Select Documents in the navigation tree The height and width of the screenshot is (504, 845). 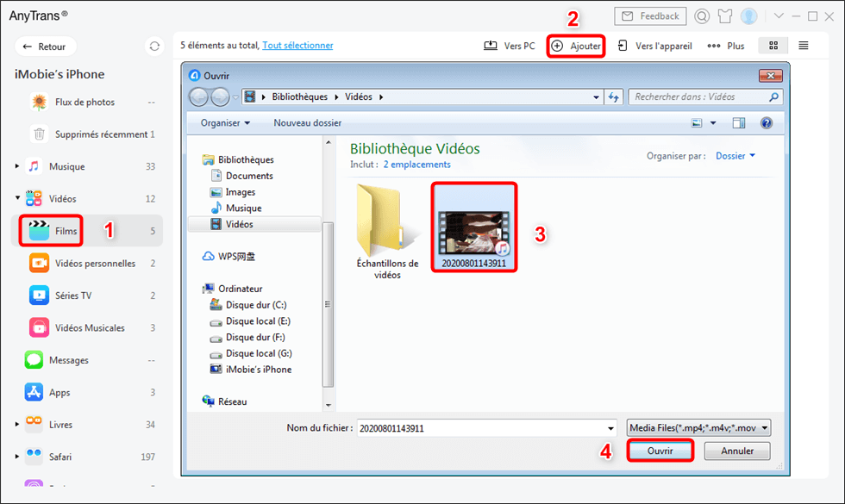249,176
